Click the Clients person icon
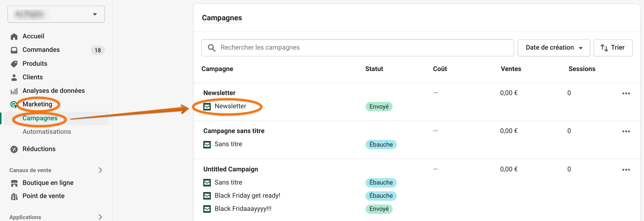 coord(14,77)
